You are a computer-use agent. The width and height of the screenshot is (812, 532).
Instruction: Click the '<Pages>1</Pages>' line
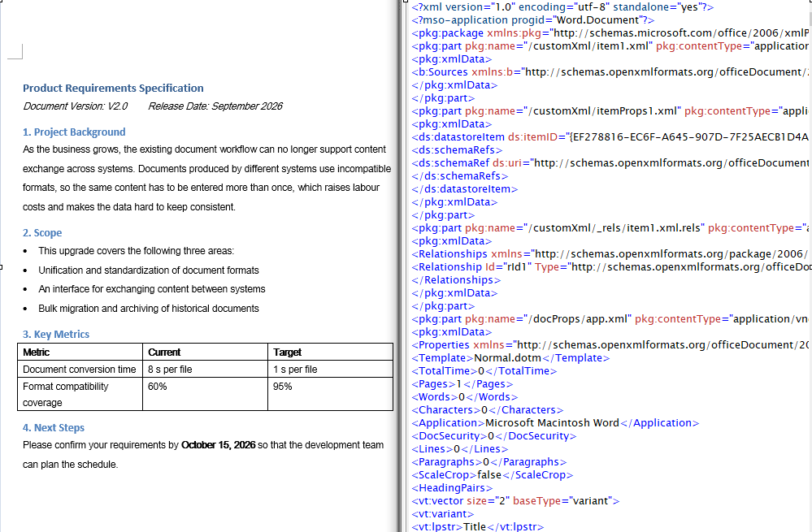click(x=462, y=384)
